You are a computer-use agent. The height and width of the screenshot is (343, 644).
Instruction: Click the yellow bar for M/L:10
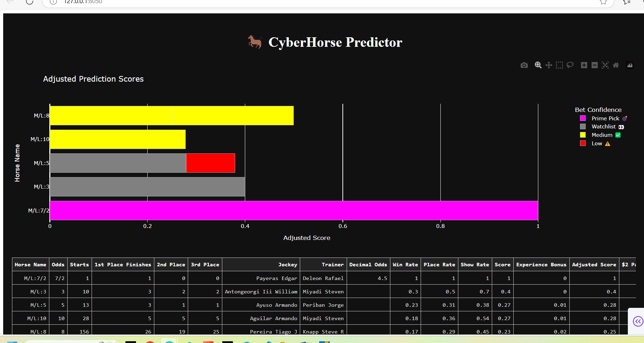click(x=118, y=139)
